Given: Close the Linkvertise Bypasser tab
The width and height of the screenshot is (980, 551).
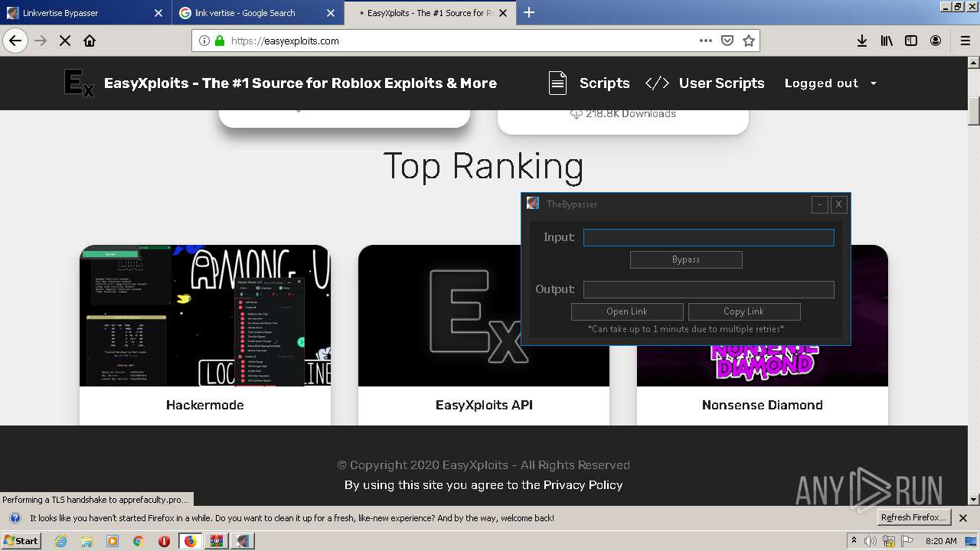Looking at the screenshot, I should tap(158, 13).
